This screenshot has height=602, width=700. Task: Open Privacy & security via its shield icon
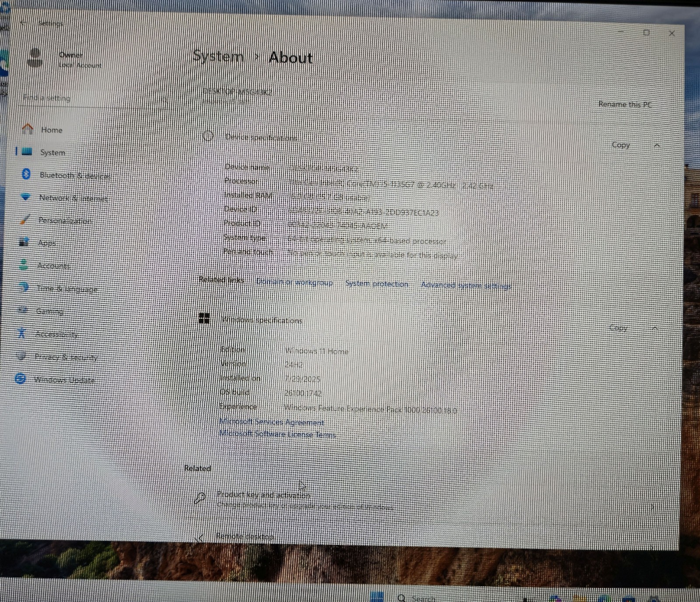coord(21,356)
